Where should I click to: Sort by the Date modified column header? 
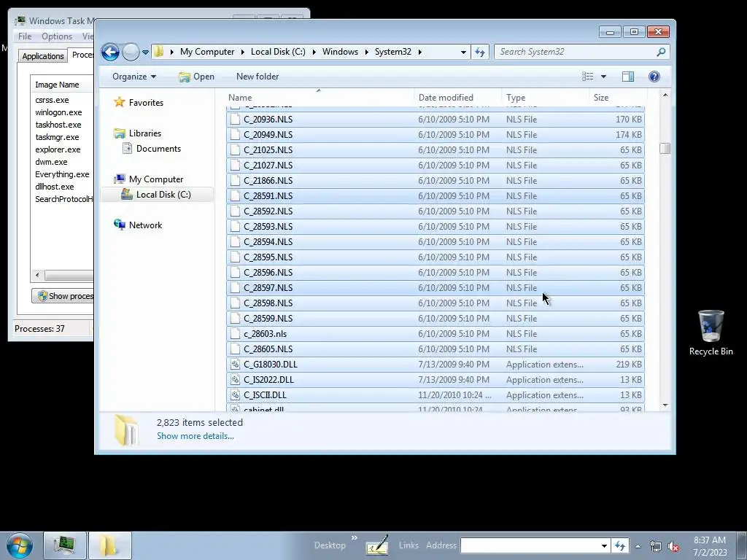pyautogui.click(x=457, y=98)
